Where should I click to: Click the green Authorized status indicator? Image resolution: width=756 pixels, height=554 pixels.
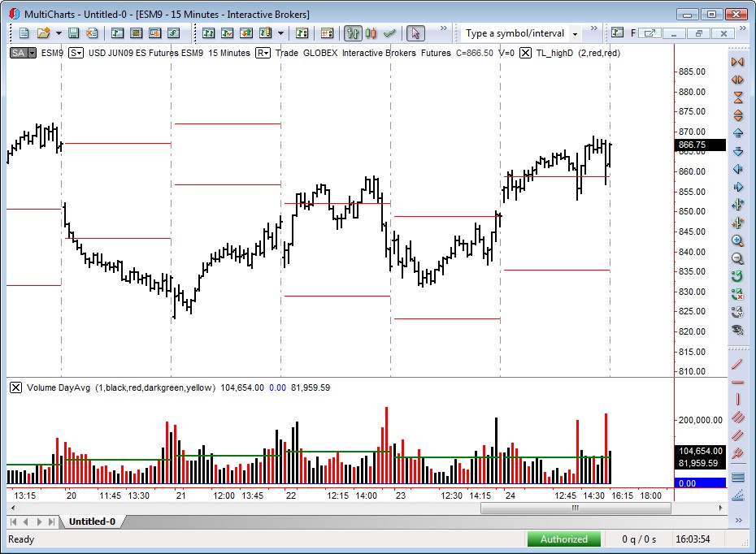[564, 539]
